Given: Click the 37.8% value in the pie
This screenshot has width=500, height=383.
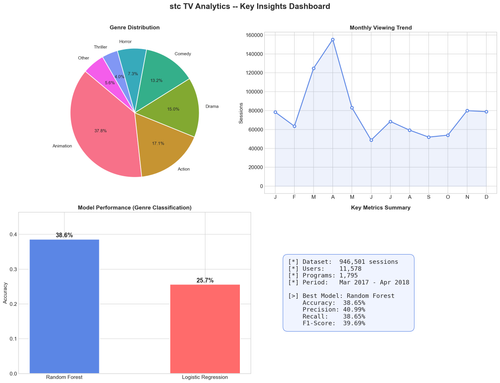Looking at the screenshot, I should click(x=100, y=131).
